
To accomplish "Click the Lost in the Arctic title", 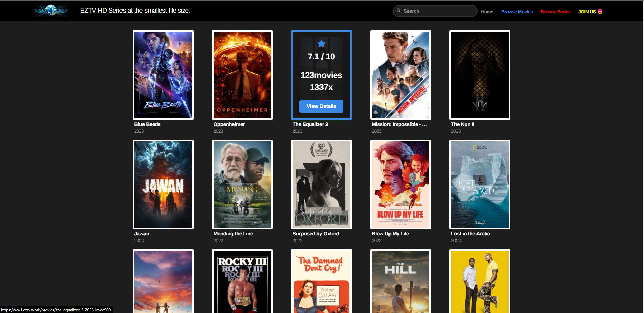I will 470,234.
